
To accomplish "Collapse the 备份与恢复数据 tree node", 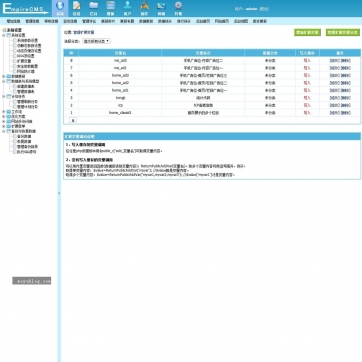I will click(x=4, y=131).
